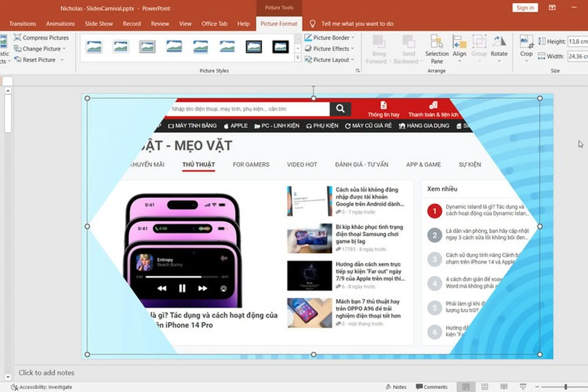The height and width of the screenshot is (392, 588).
Task: Open the Selection Pane
Action: [437, 49]
